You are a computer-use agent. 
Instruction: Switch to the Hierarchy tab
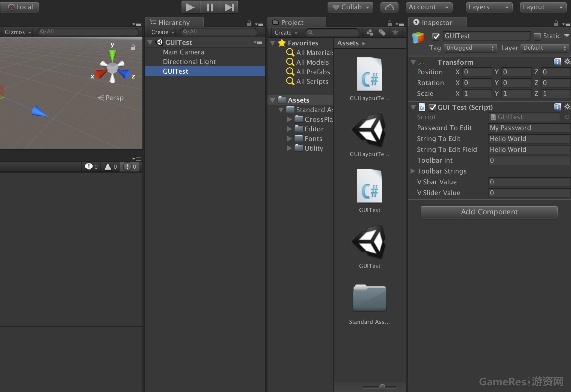click(x=174, y=23)
